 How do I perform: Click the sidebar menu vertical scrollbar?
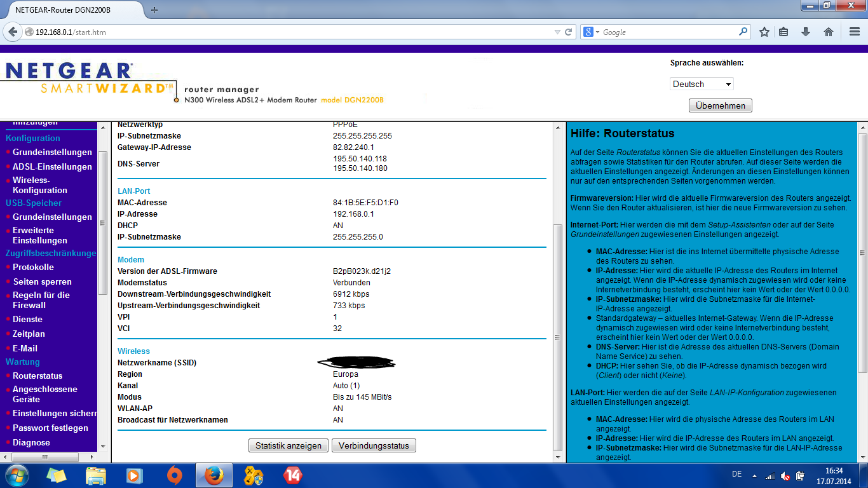(103, 222)
